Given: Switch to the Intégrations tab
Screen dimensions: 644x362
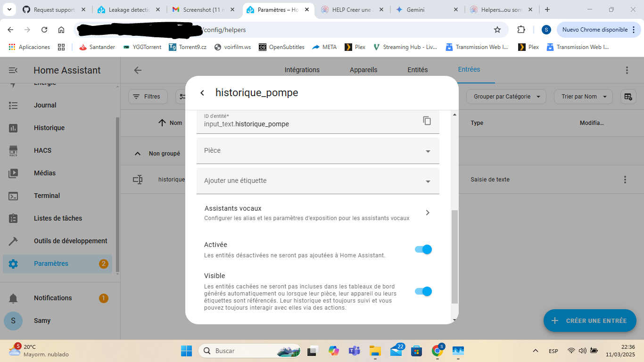Looking at the screenshot, I should coord(302,70).
